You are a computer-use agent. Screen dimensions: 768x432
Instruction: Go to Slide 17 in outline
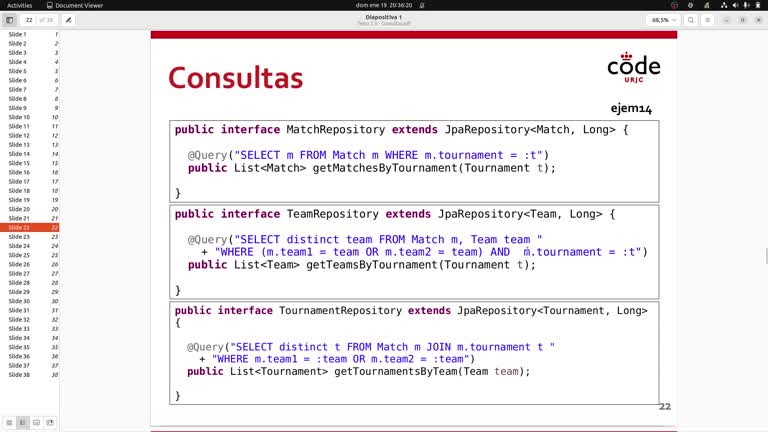30,181
